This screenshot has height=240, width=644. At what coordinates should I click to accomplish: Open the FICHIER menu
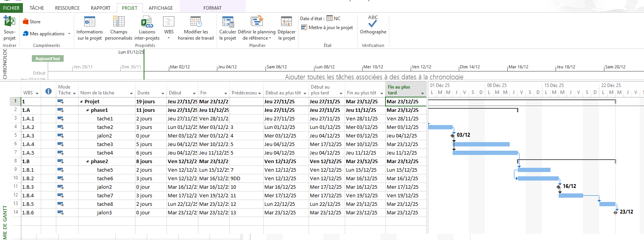coord(11,8)
